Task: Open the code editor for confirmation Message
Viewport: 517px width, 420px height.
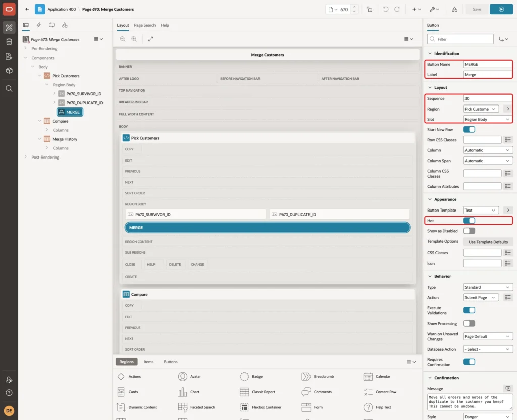Action: pos(508,388)
